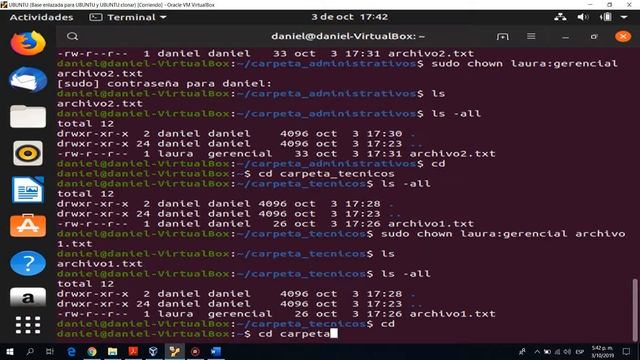Click the Windows taskbar search icon
640x360 pixels.
point(30,351)
